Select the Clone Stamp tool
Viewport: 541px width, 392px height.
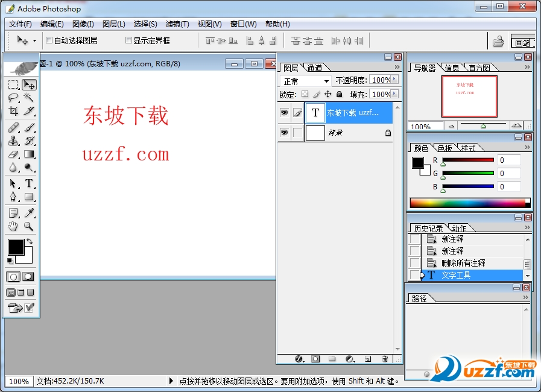click(x=13, y=141)
